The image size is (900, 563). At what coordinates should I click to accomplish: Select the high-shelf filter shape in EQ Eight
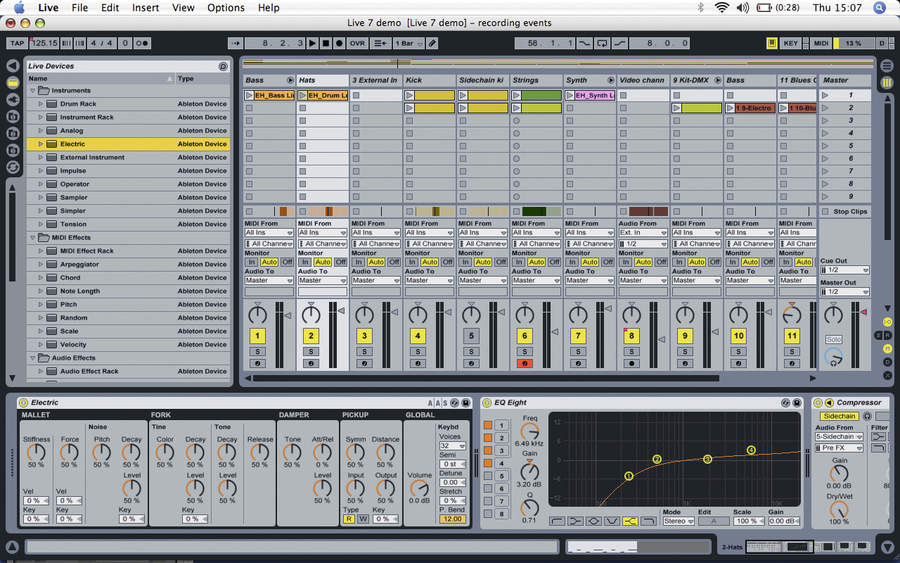(x=630, y=521)
